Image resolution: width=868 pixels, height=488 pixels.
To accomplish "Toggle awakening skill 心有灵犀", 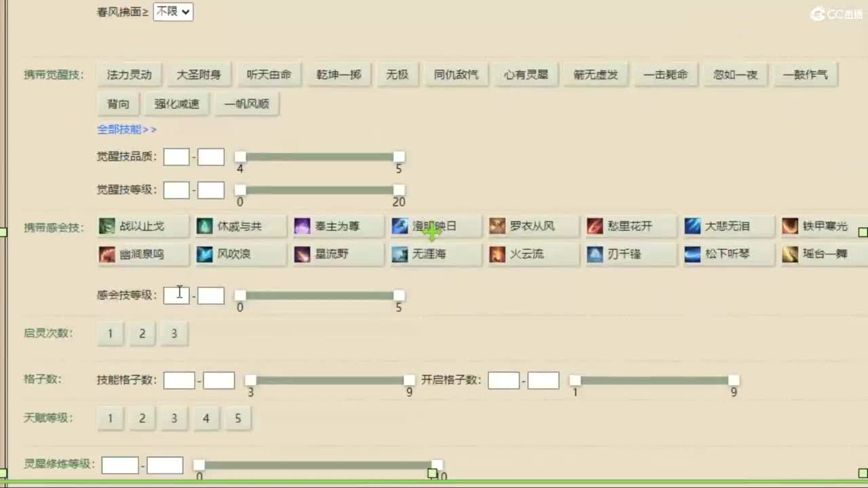I will coord(526,75).
